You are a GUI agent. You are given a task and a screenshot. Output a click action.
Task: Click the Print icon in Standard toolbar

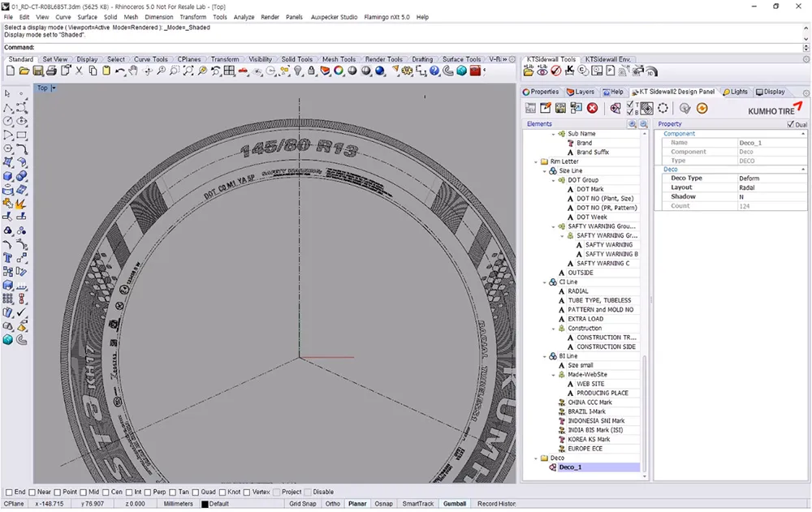[52, 71]
